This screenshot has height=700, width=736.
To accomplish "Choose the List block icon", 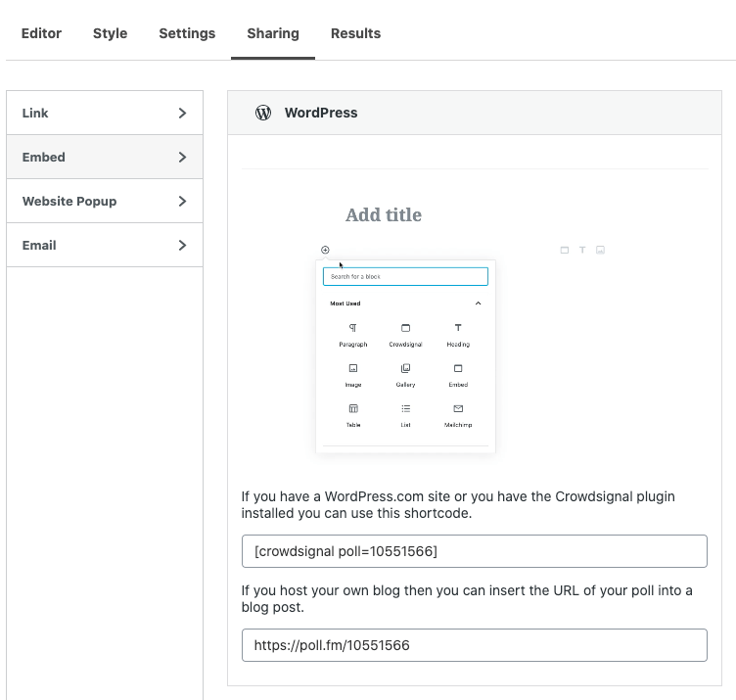I will click(x=405, y=409).
